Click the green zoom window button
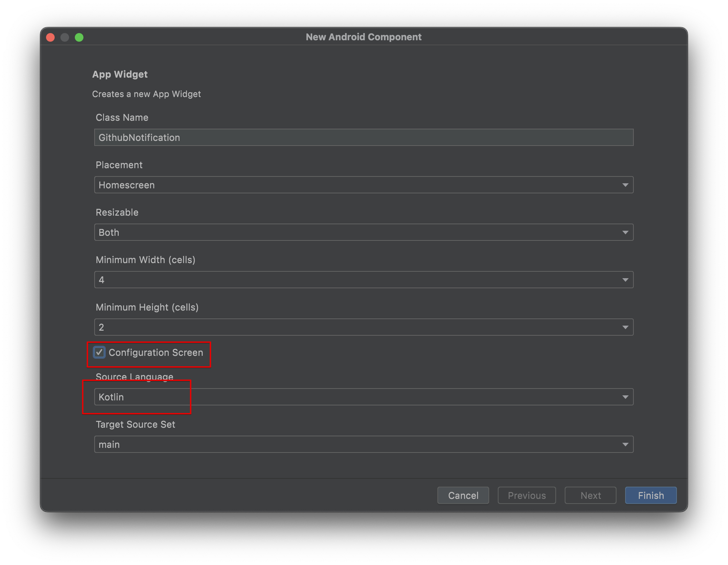This screenshot has width=728, height=565. (x=79, y=37)
